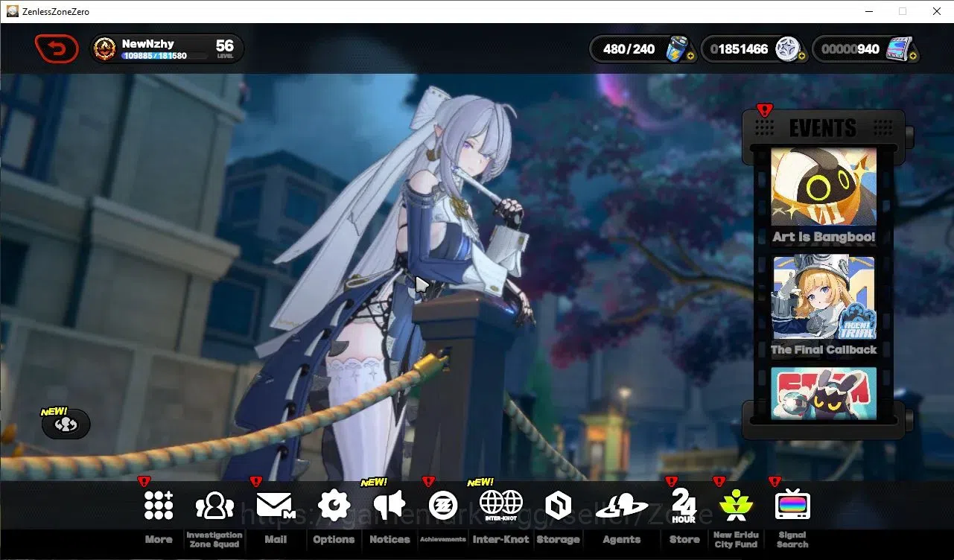Open the third red Bangboo event thumbnail
Image resolution: width=954 pixels, height=560 pixels.
click(824, 393)
